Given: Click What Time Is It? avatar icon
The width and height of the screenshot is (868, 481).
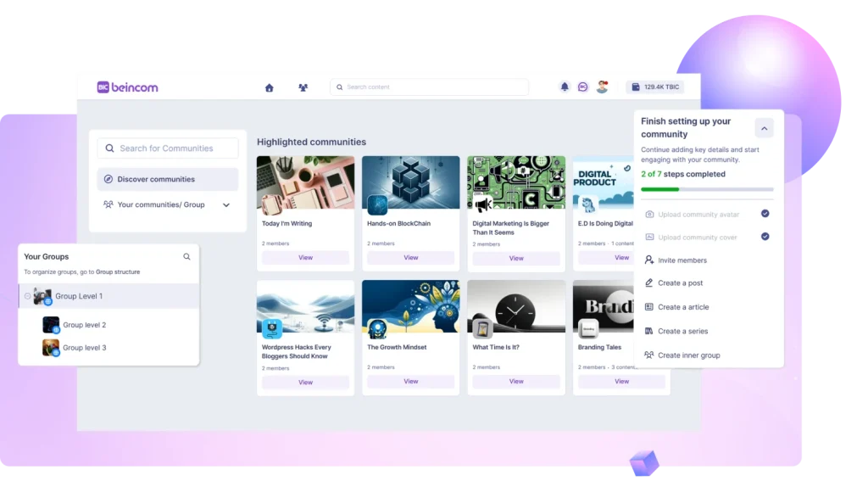Looking at the screenshot, I should pos(482,328).
